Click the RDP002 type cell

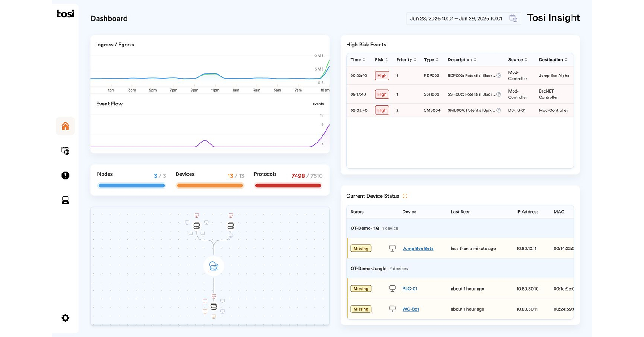pos(432,76)
